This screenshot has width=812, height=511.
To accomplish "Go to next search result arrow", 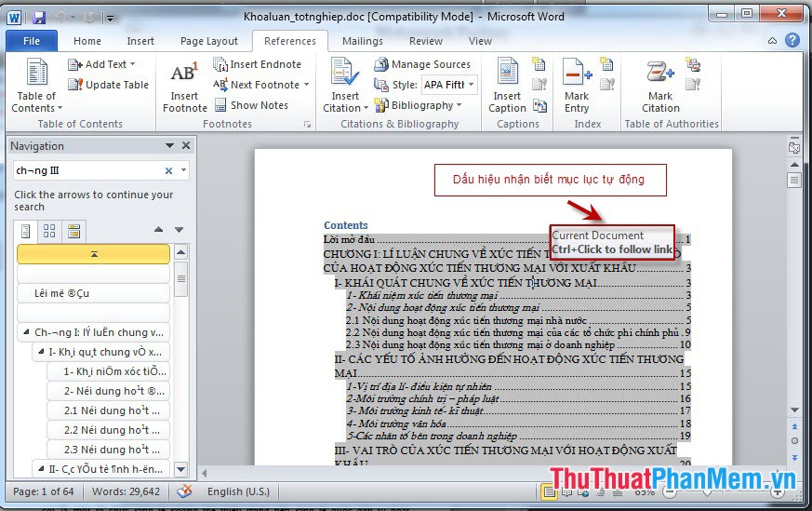I will [x=180, y=230].
